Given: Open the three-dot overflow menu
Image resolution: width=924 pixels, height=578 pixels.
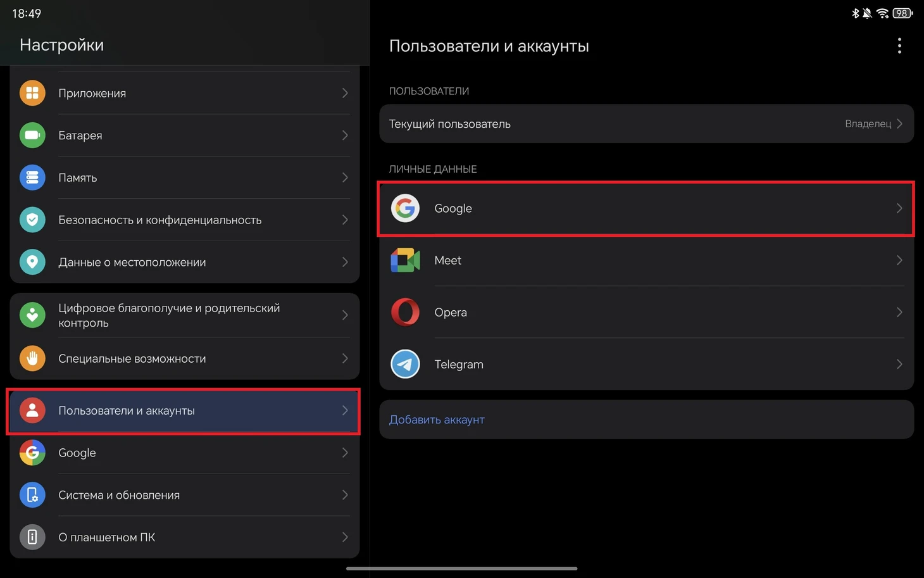Looking at the screenshot, I should point(899,46).
